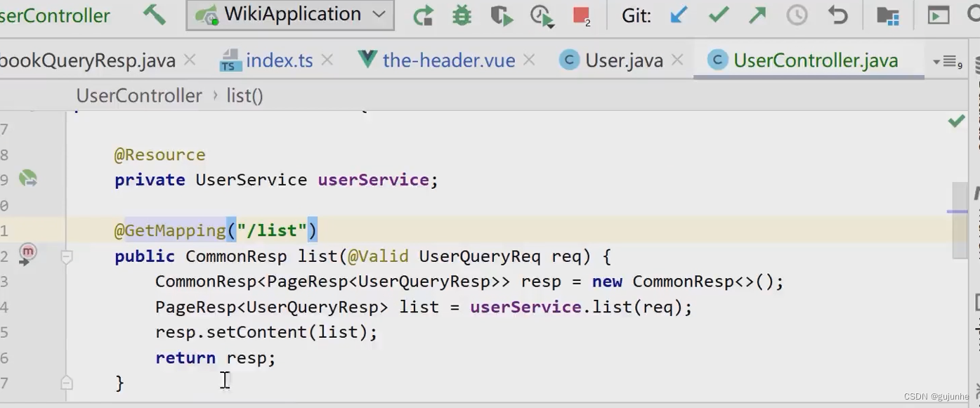Collapse the list method fold marker
This screenshot has height=408, width=980.
pyautogui.click(x=67, y=257)
